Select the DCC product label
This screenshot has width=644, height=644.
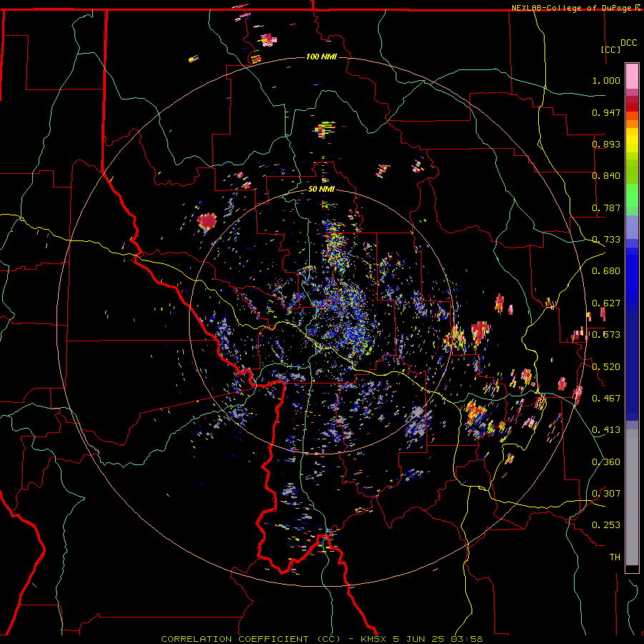(628, 42)
